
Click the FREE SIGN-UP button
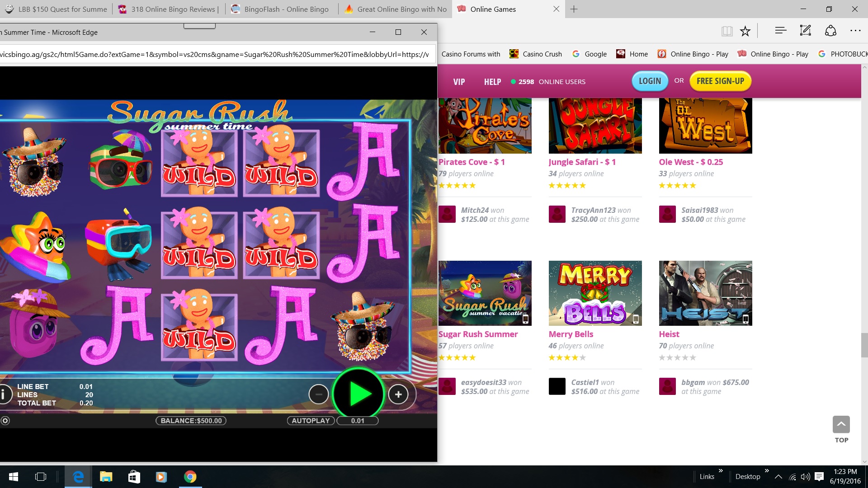coord(720,81)
